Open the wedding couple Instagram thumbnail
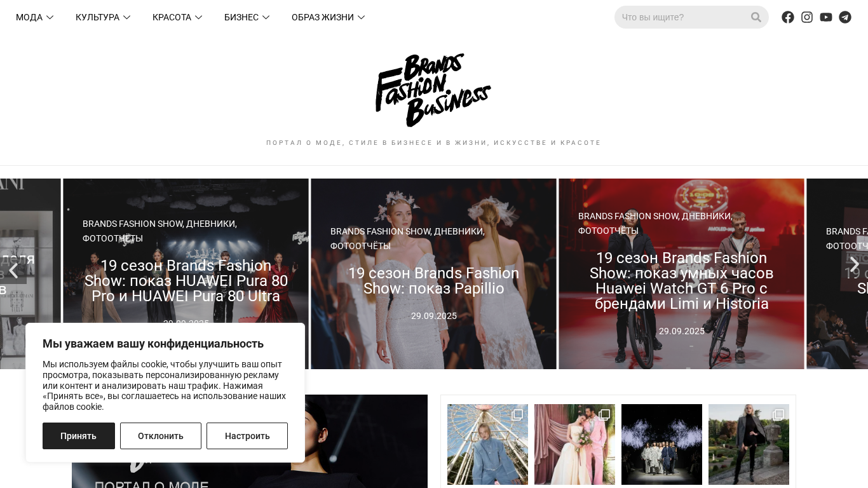This screenshot has width=868, height=488. pos(574,444)
